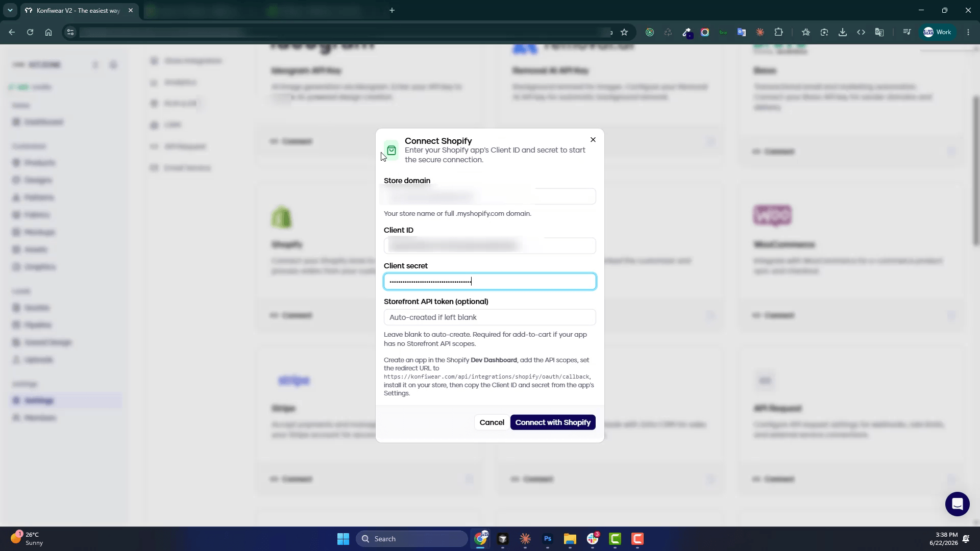
Task: Open the bookmarks star toolbar icon
Action: [x=806, y=32]
